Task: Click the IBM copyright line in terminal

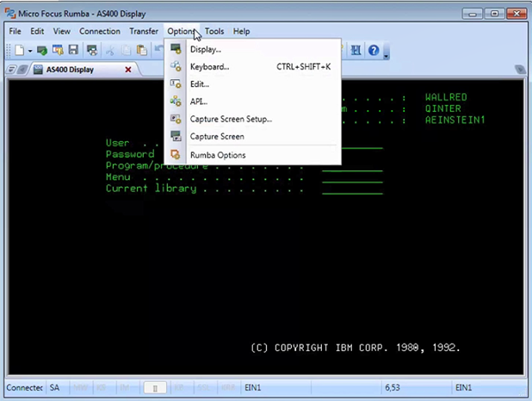Action: click(356, 348)
